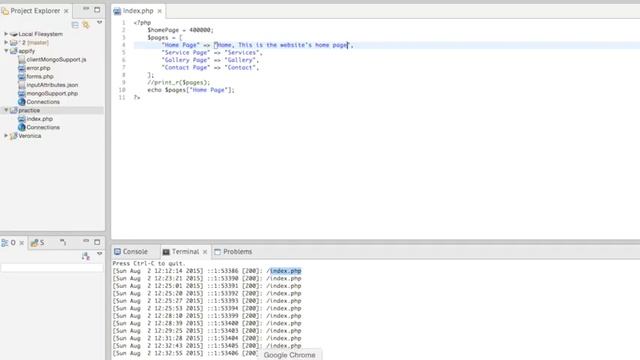Select the Terminal tab
The height and width of the screenshot is (360, 640).
point(181,252)
